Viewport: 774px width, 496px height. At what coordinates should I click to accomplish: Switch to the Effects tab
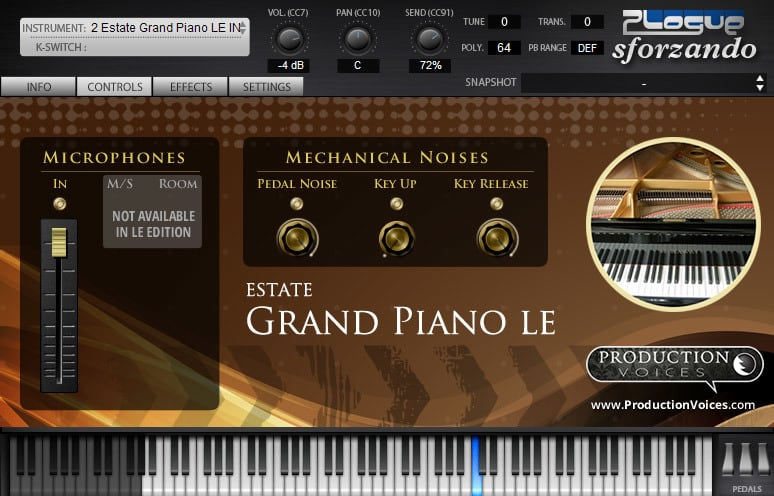click(x=190, y=87)
